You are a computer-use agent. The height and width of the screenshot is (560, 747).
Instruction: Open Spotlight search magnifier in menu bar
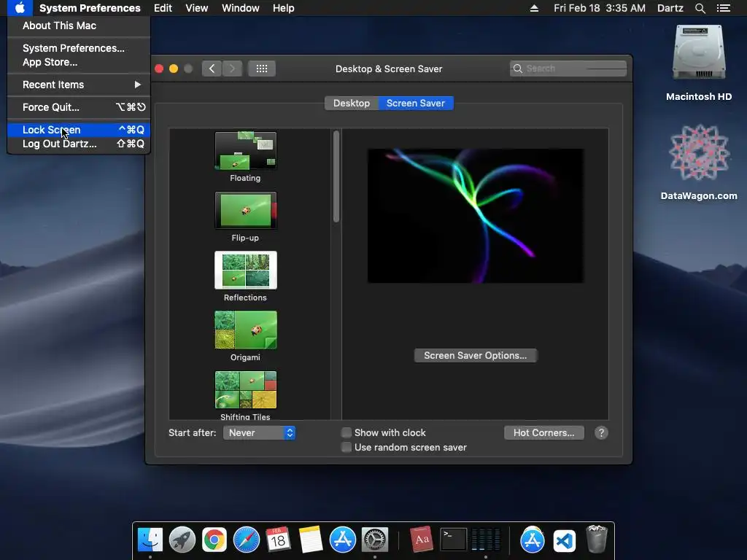click(x=700, y=8)
